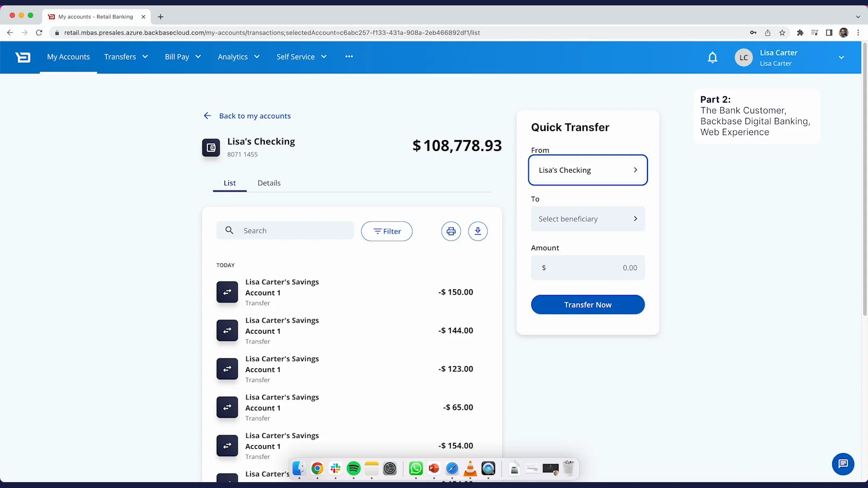The height and width of the screenshot is (488, 868).
Task: Expand the Transfers menu
Action: 126,57
